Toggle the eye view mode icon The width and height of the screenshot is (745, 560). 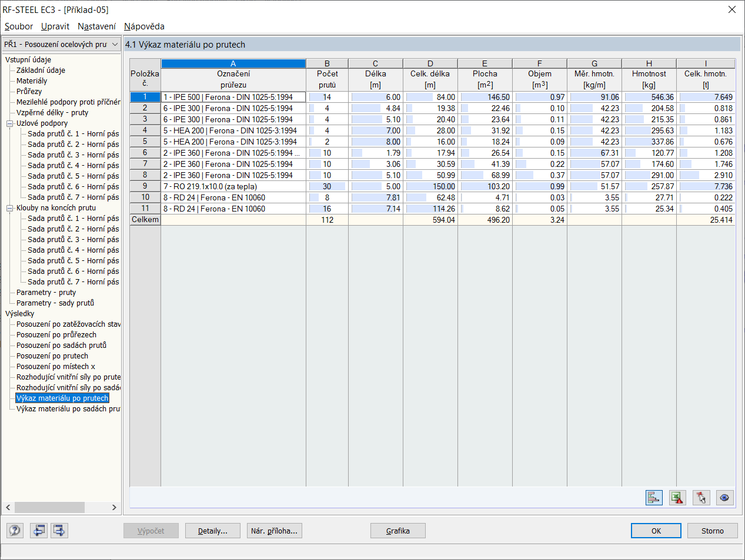(x=724, y=498)
